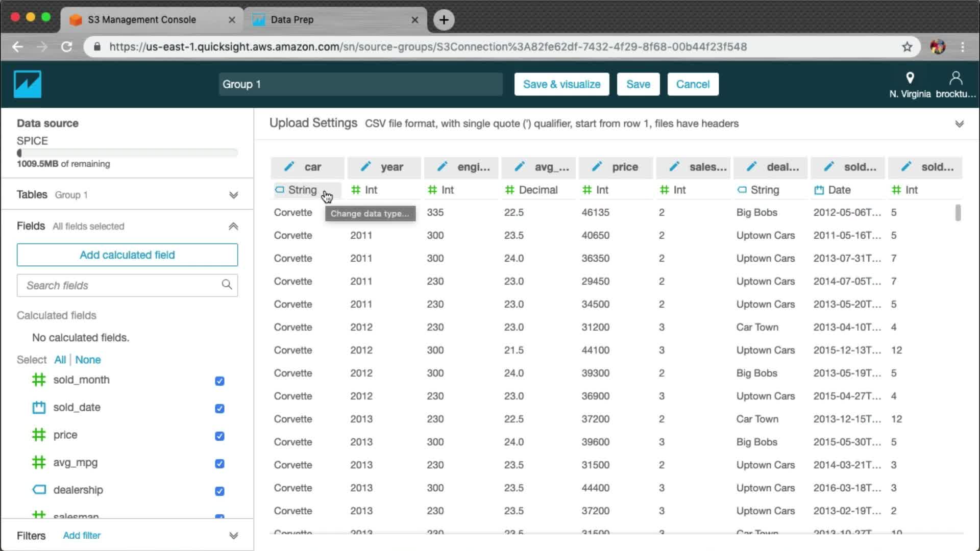Switch to S3 Management Console tab
Image resolution: width=980 pixels, height=551 pixels.
pyautogui.click(x=142, y=20)
